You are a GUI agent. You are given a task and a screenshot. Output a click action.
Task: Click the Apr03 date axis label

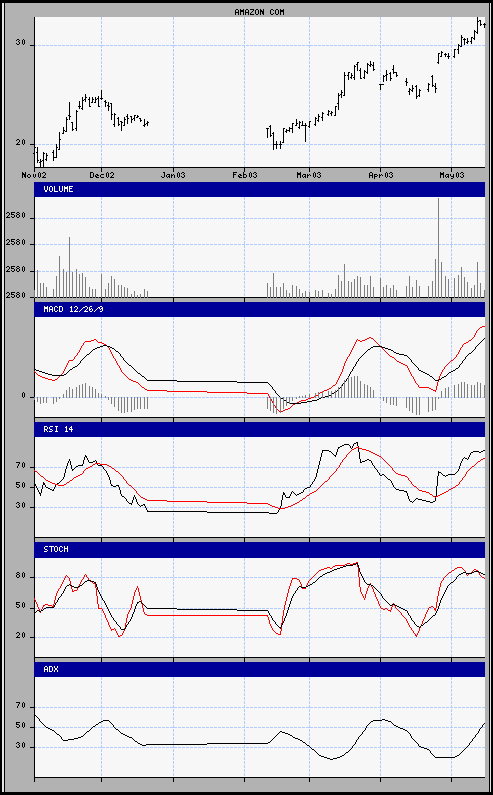[380, 175]
